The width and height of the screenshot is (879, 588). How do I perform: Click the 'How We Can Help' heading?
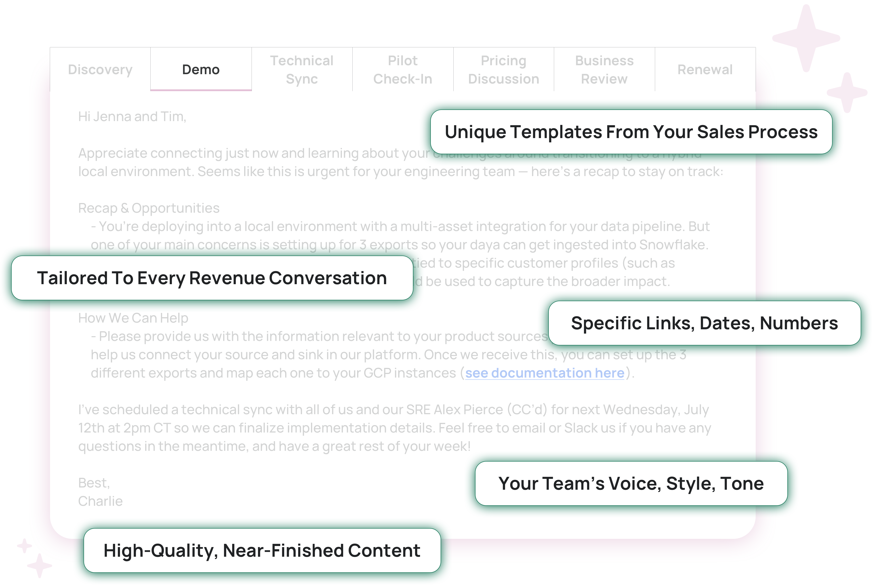[x=133, y=318]
